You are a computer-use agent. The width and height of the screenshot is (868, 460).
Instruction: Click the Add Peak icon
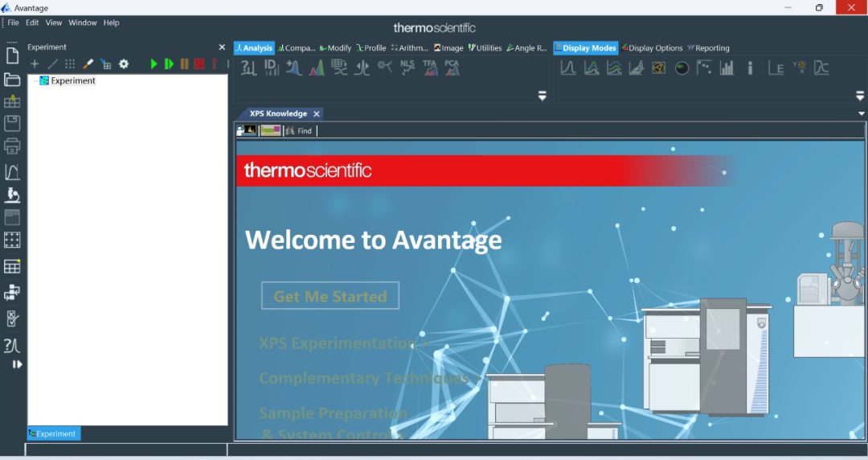(x=294, y=68)
